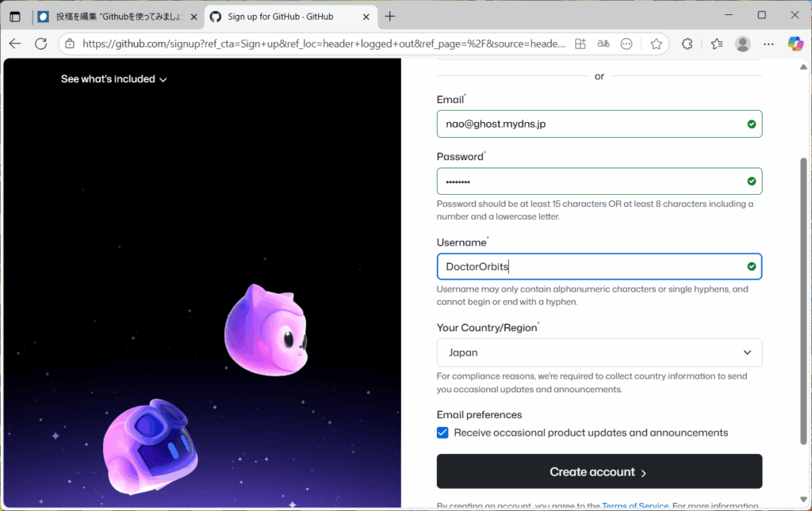Open the browser extensions puzzle icon
812x511 pixels.
688,44
